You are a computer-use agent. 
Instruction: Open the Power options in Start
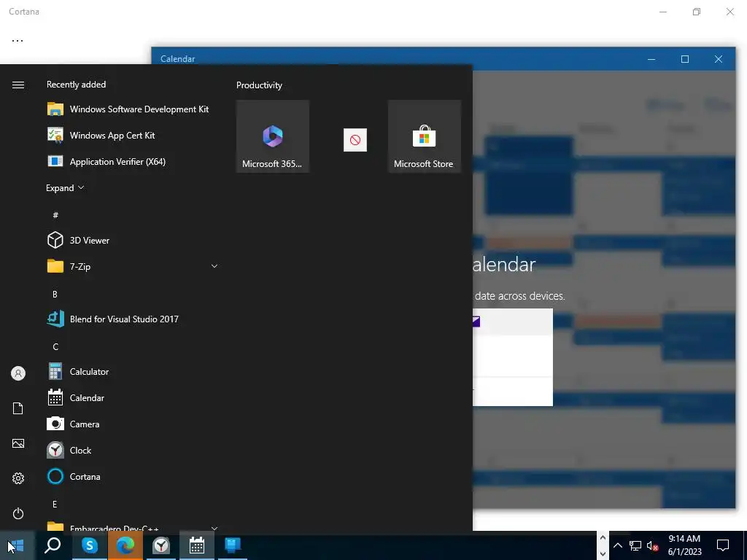[18, 513]
